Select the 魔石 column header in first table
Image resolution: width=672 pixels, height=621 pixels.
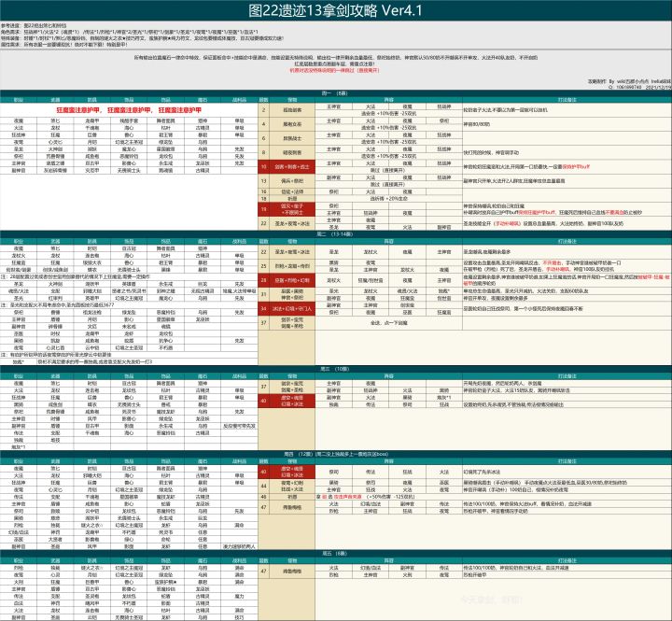click(x=203, y=99)
